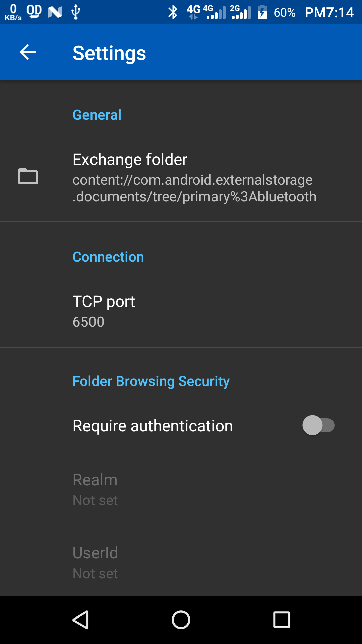Image resolution: width=362 pixels, height=644 pixels.
Task: Enable the Require authentication switch
Action: [x=318, y=425]
